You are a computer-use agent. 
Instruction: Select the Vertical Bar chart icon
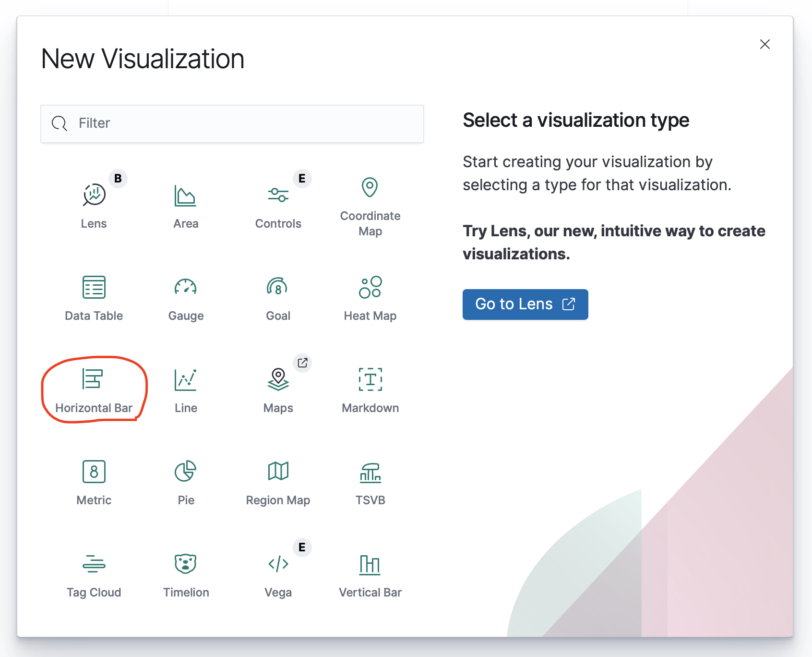(x=370, y=565)
